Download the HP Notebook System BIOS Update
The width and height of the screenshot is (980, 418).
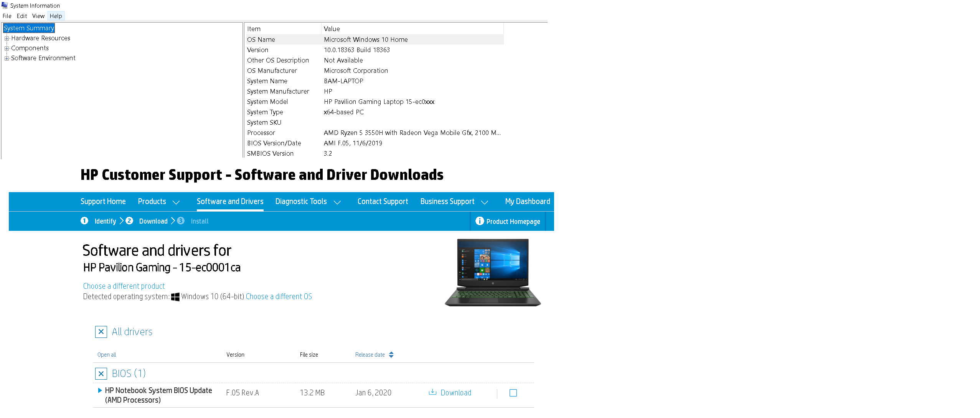pos(455,393)
